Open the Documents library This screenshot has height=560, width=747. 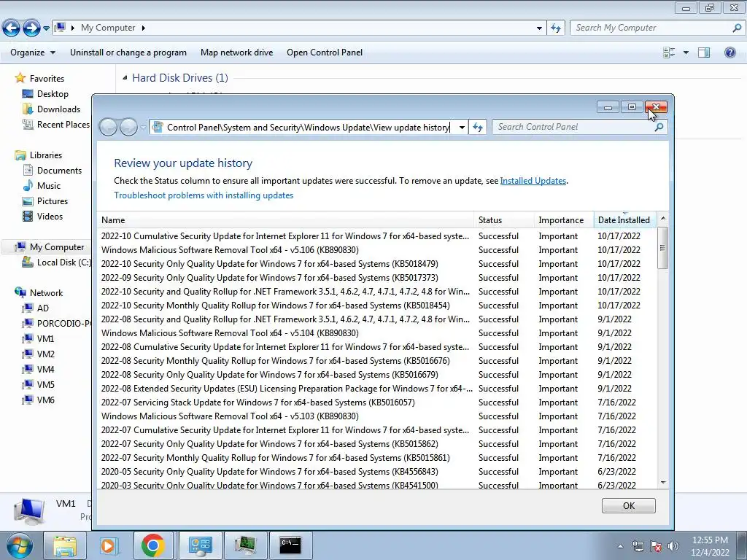(x=59, y=171)
